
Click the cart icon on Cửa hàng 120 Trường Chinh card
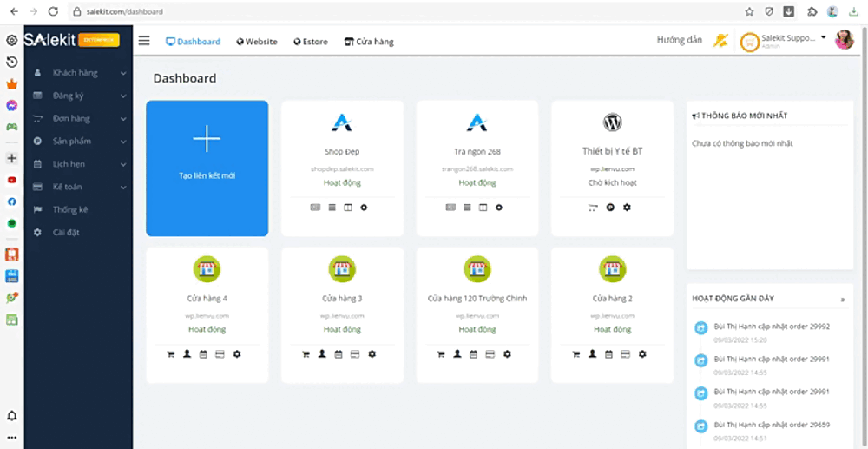pyautogui.click(x=441, y=353)
